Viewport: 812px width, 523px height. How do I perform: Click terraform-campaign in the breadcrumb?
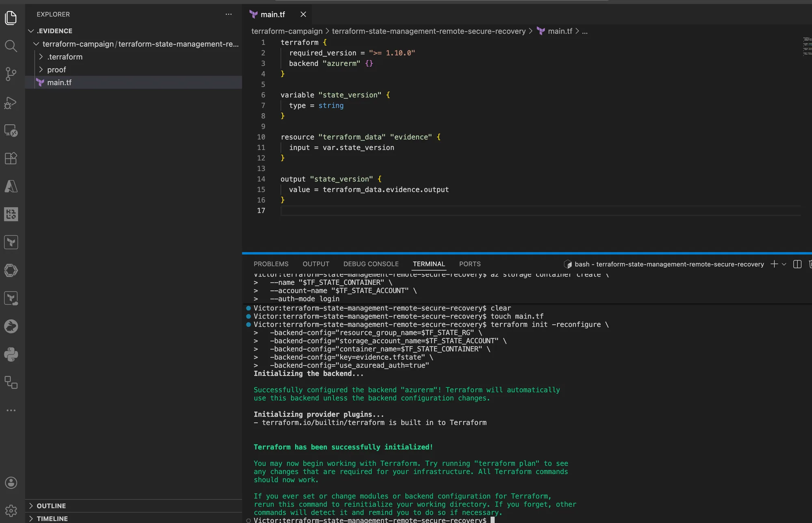tap(287, 31)
